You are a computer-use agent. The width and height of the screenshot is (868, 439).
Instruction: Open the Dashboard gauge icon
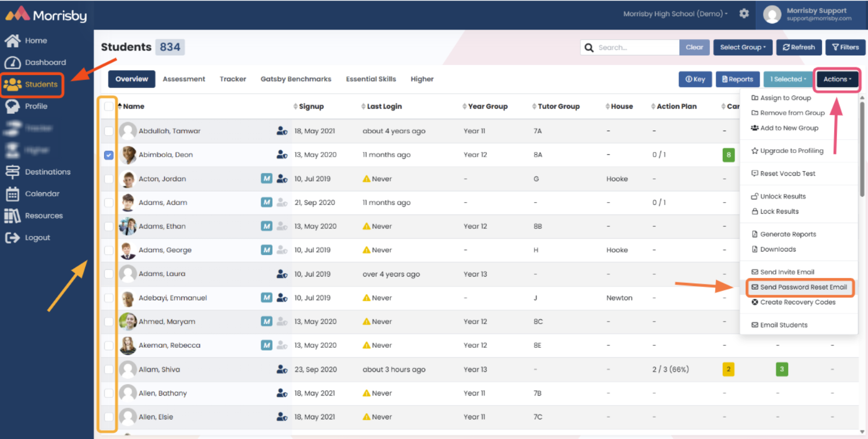(x=12, y=62)
